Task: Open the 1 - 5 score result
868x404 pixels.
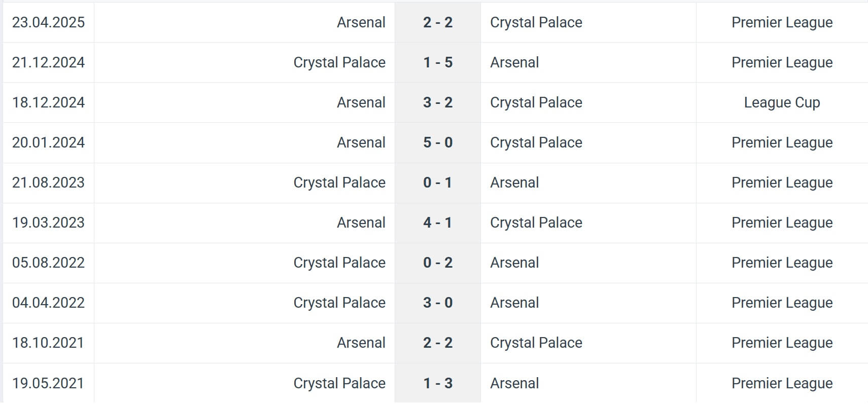Action: 437,62
